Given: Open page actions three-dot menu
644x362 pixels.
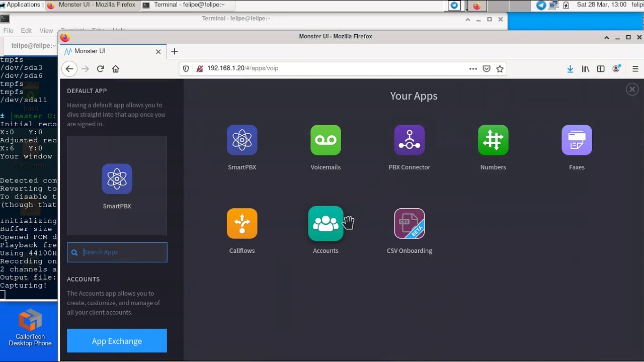Looking at the screenshot, I should (x=473, y=69).
